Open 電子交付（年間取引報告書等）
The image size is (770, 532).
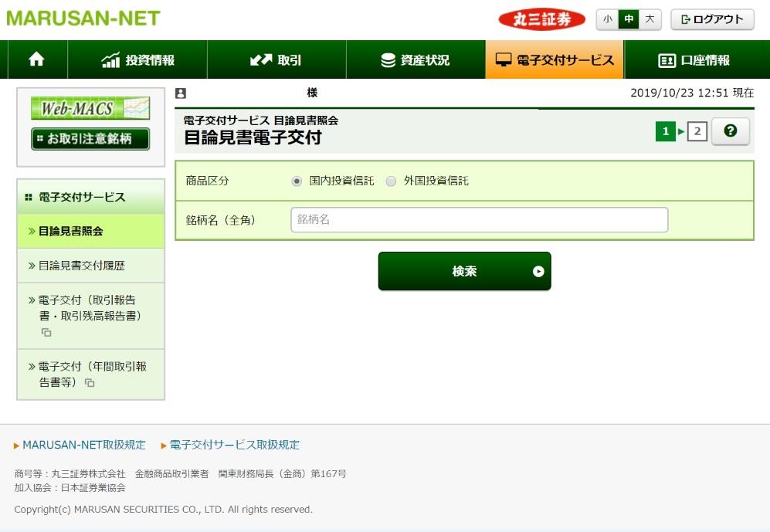(91, 374)
